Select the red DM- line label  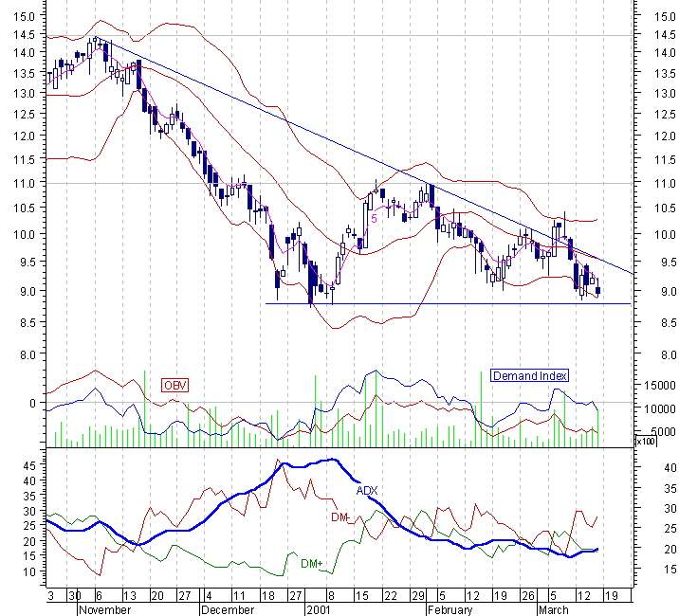click(x=340, y=516)
